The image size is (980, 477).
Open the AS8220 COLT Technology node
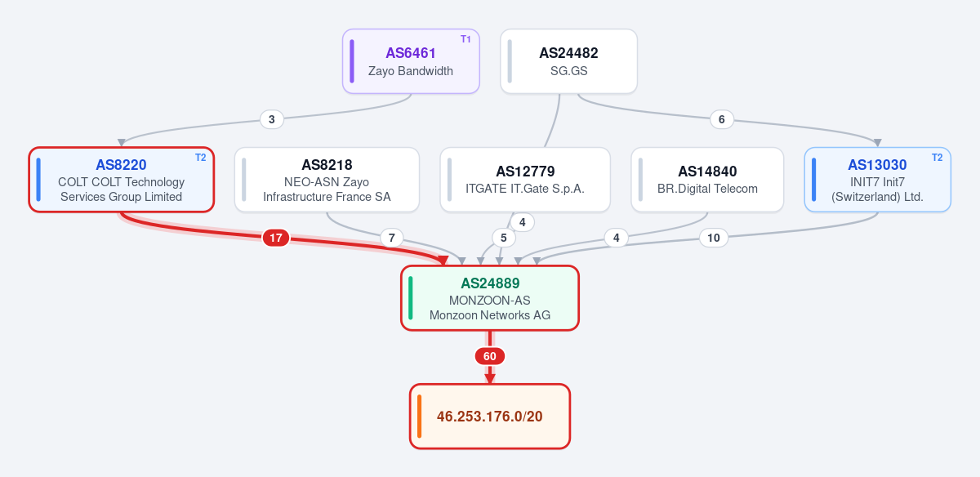(122, 180)
